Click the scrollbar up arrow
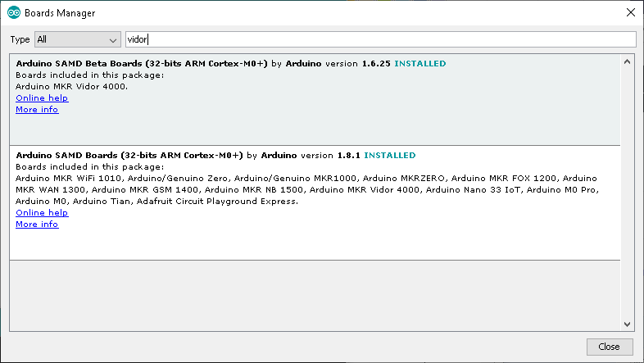Image resolution: width=644 pixels, height=363 pixels. 627,62
